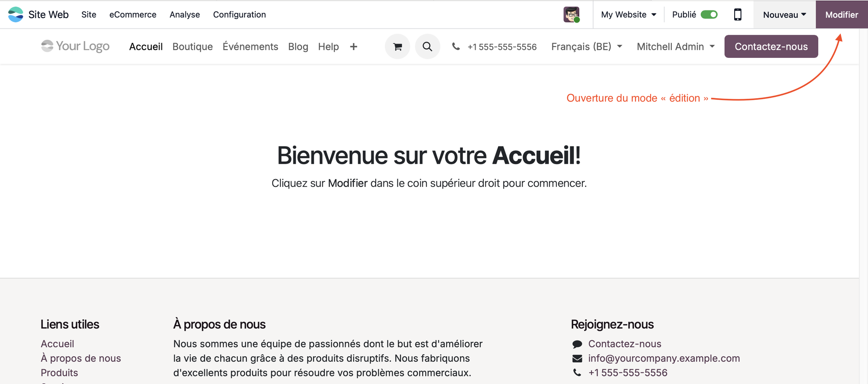Image resolution: width=868 pixels, height=384 pixels.
Task: Toggle the Publié switch
Action: [709, 14]
